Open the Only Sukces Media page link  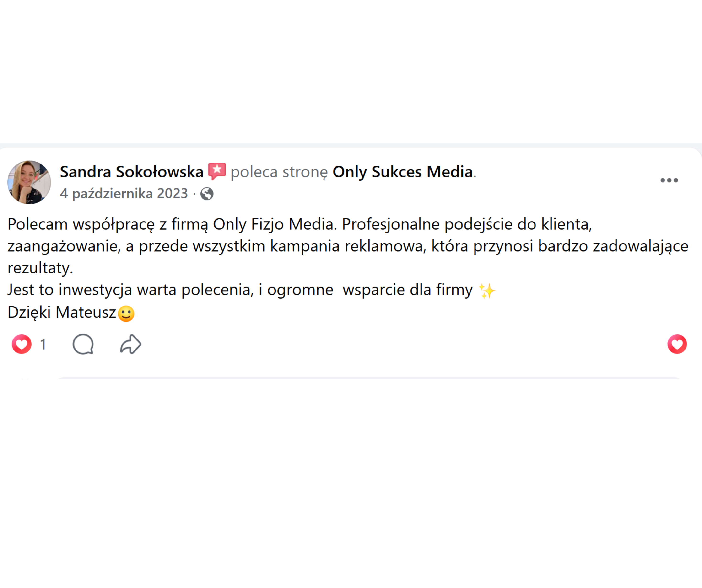pos(402,172)
